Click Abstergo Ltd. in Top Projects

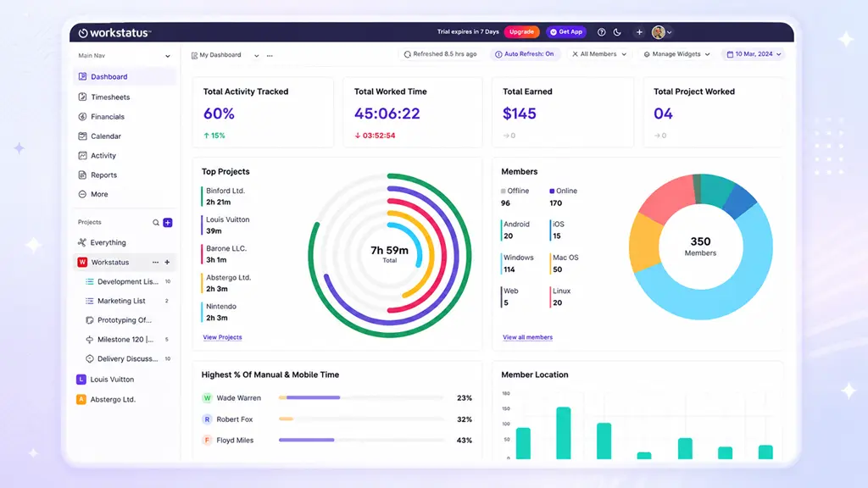[227, 283]
